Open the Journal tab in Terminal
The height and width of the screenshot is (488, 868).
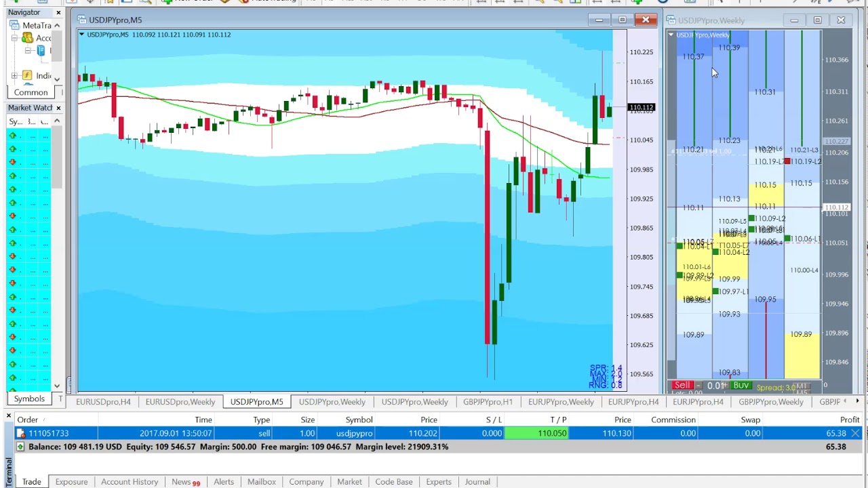[477, 482]
